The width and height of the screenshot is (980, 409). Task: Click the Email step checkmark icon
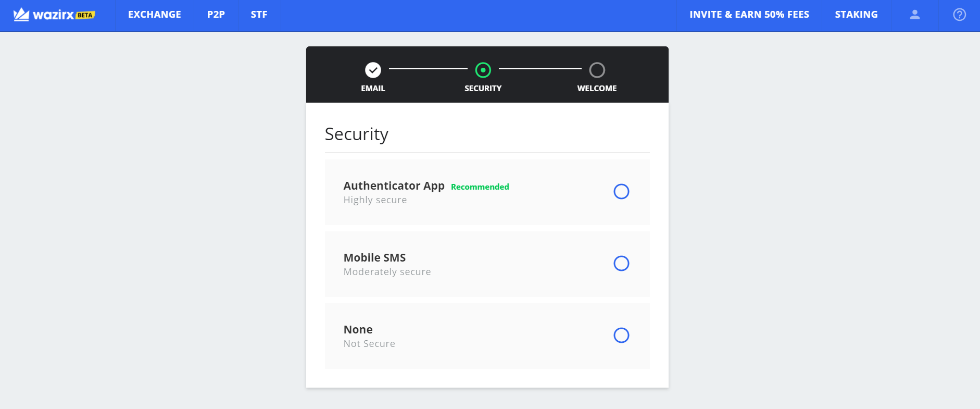pyautogui.click(x=373, y=70)
